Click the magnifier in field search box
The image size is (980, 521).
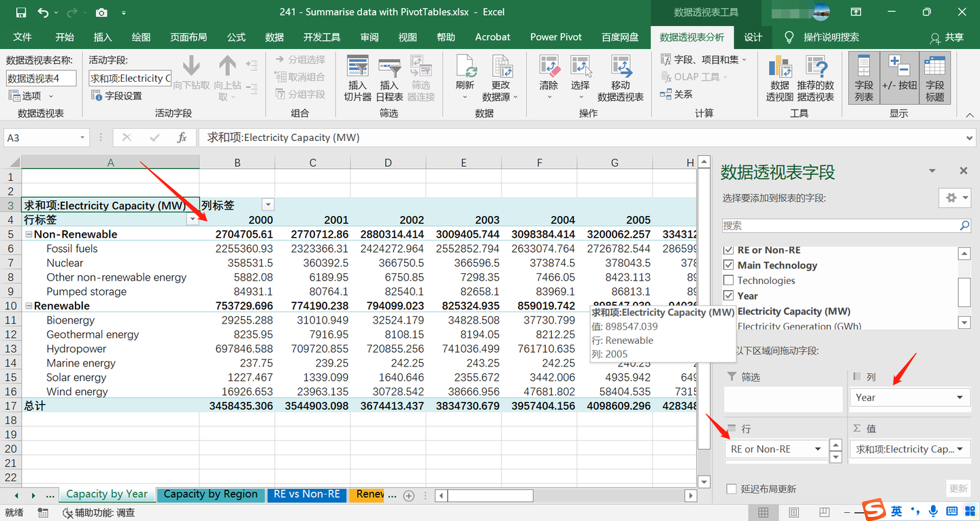(x=964, y=225)
